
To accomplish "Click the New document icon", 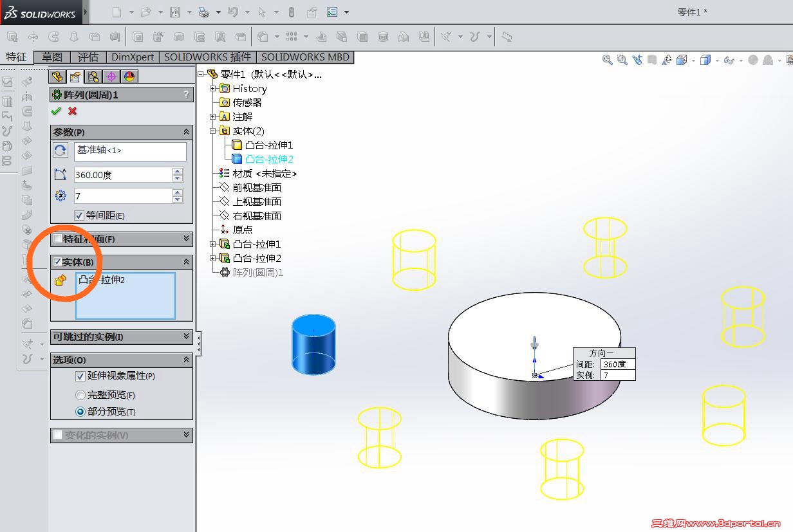I will [117, 12].
